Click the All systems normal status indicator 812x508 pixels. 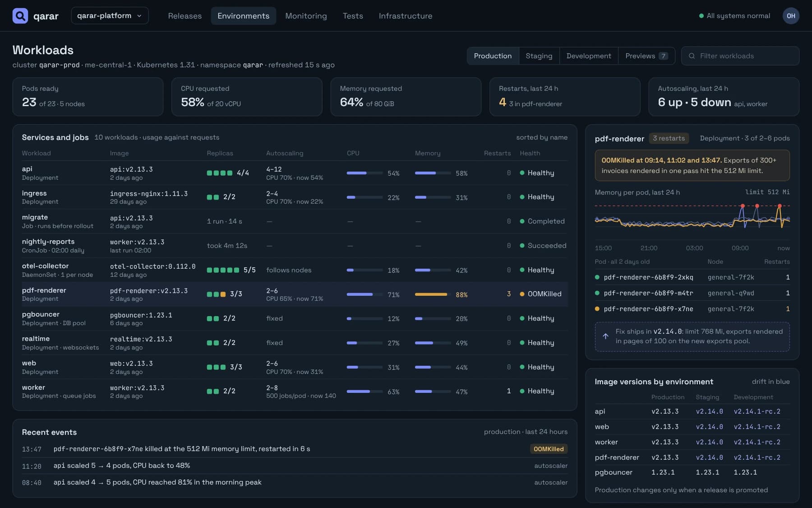(734, 16)
